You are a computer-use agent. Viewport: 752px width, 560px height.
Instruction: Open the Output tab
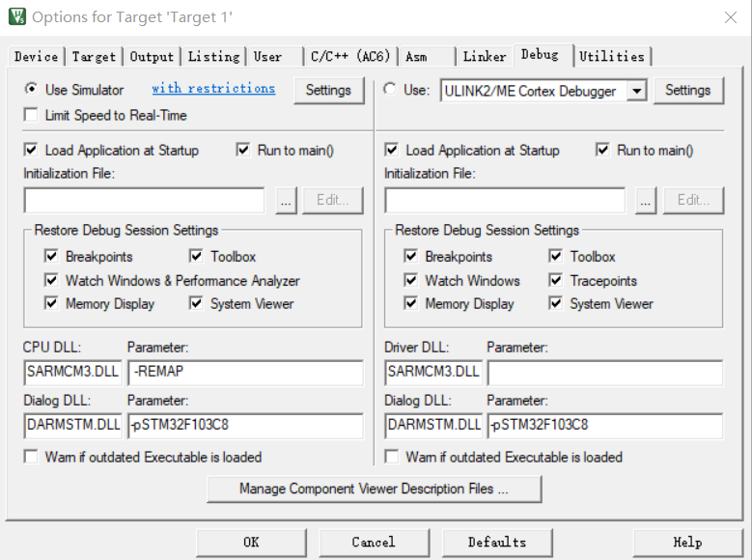pos(152,57)
